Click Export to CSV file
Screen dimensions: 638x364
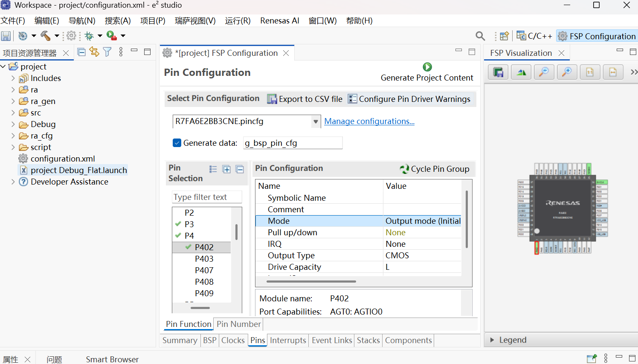(305, 99)
